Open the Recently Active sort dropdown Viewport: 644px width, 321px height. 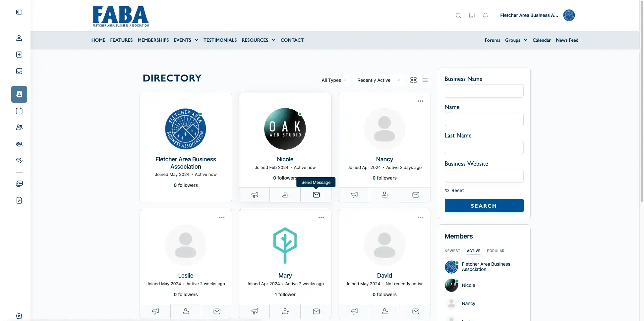[x=379, y=80]
